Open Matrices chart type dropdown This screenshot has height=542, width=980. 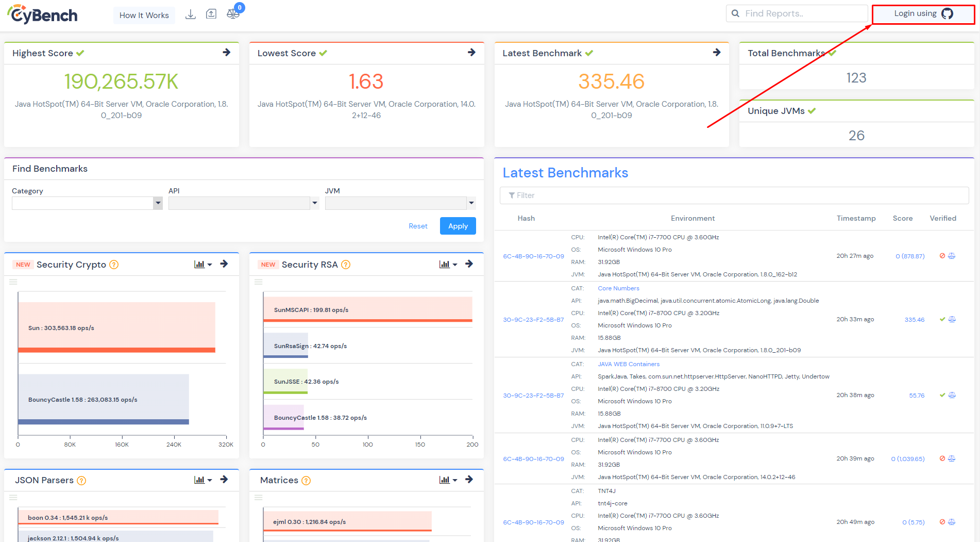[x=448, y=480]
